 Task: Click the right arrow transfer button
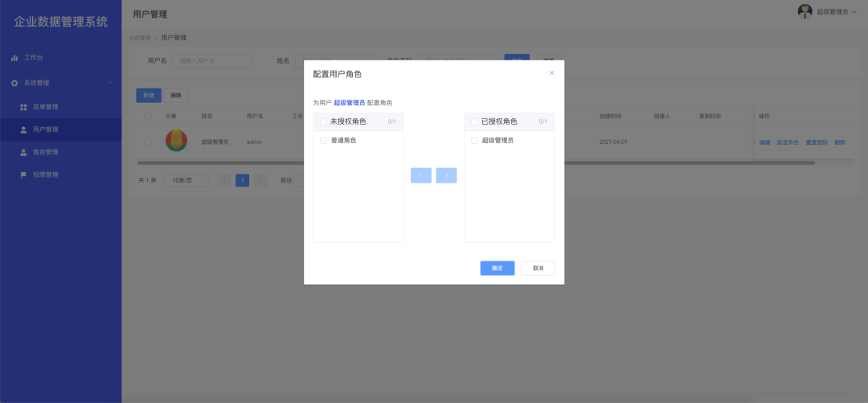click(x=446, y=175)
